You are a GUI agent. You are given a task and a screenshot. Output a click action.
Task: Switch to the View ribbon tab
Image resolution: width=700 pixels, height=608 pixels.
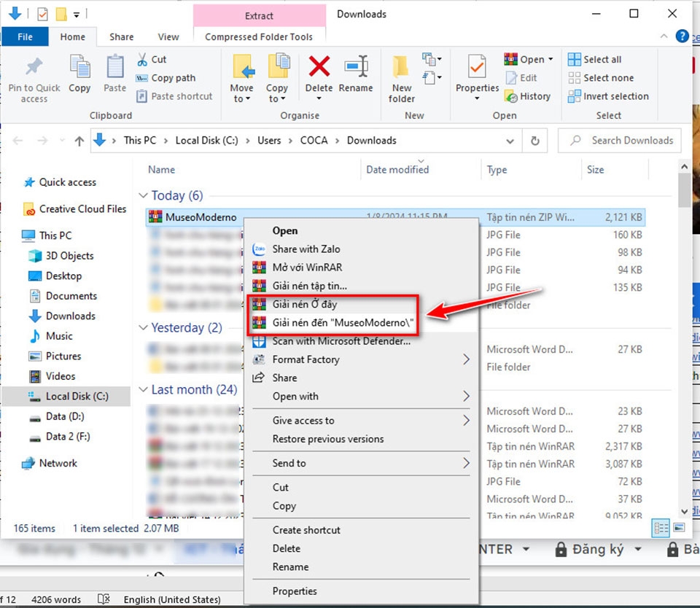coord(168,37)
